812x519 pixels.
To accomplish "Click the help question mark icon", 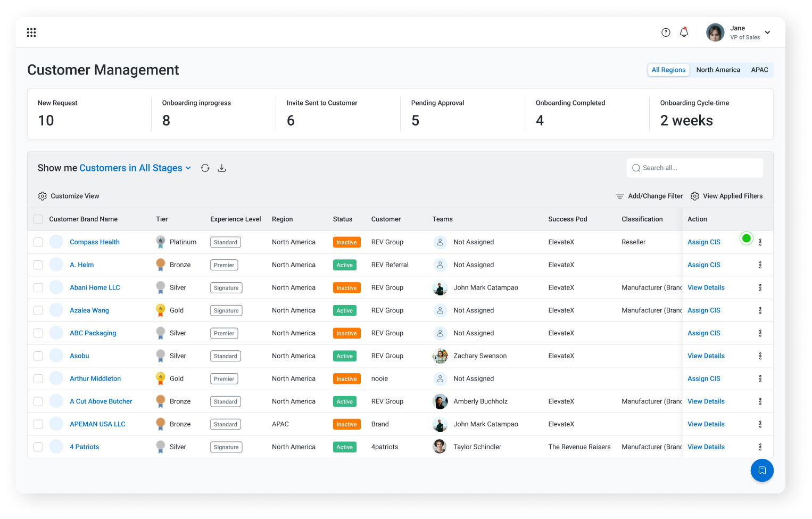I will click(x=666, y=32).
